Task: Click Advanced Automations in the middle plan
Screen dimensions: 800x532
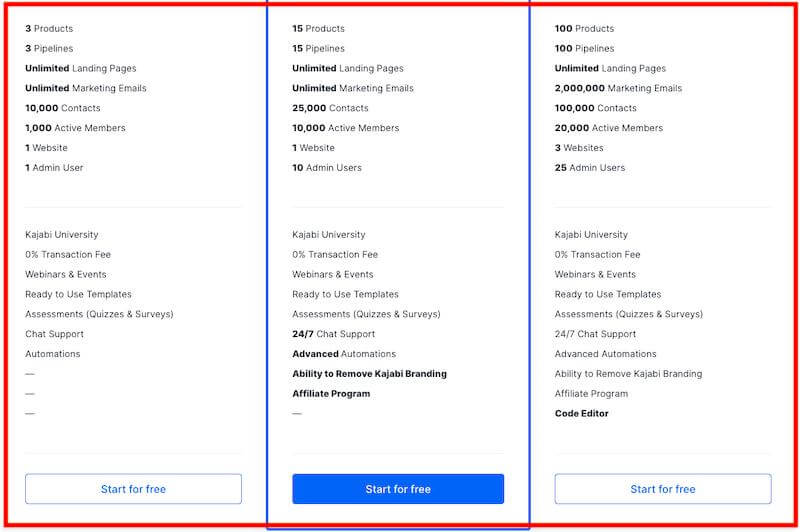Action: pyautogui.click(x=344, y=353)
